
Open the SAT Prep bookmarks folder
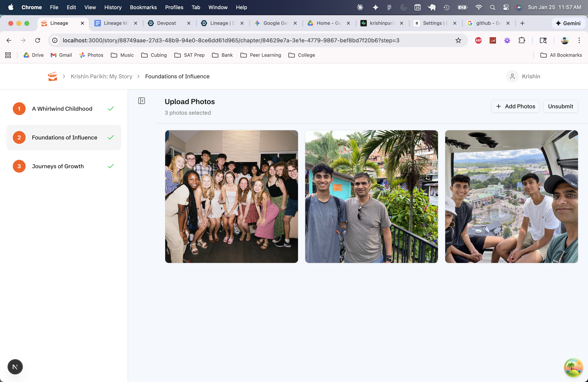[189, 55]
